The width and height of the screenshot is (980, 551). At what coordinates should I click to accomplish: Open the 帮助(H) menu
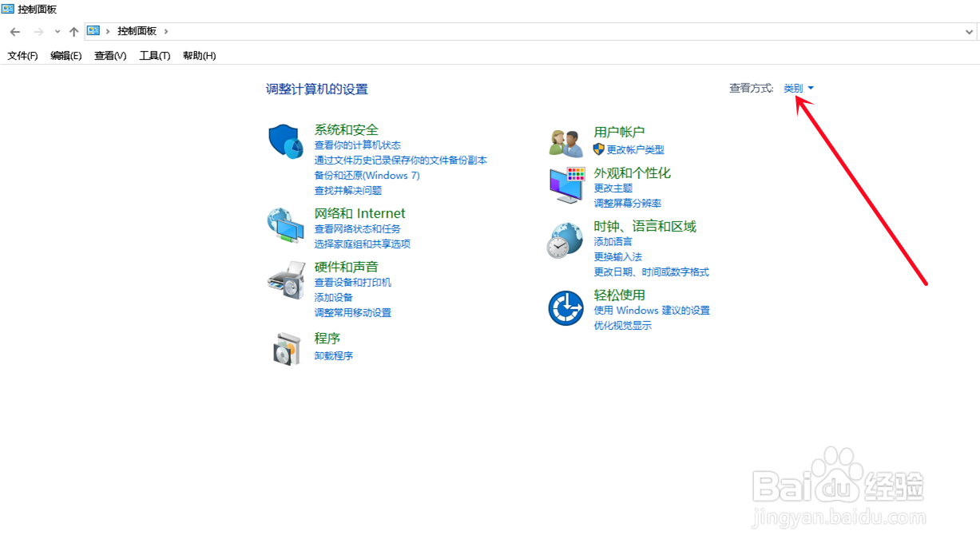click(200, 56)
